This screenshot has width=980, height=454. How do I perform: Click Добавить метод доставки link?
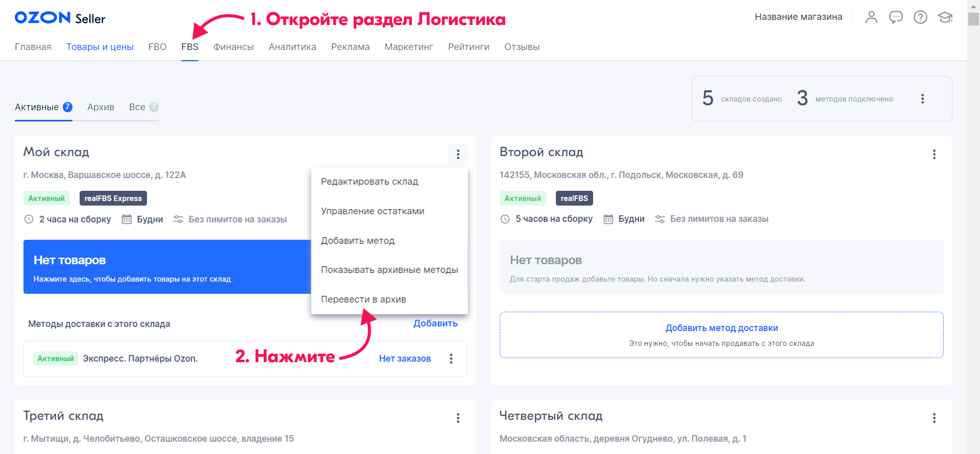[x=721, y=328]
